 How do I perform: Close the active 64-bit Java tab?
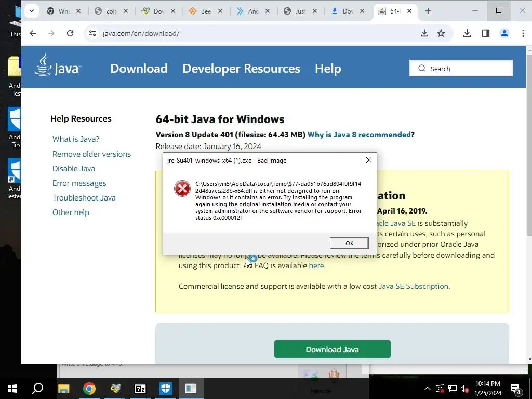click(x=409, y=11)
